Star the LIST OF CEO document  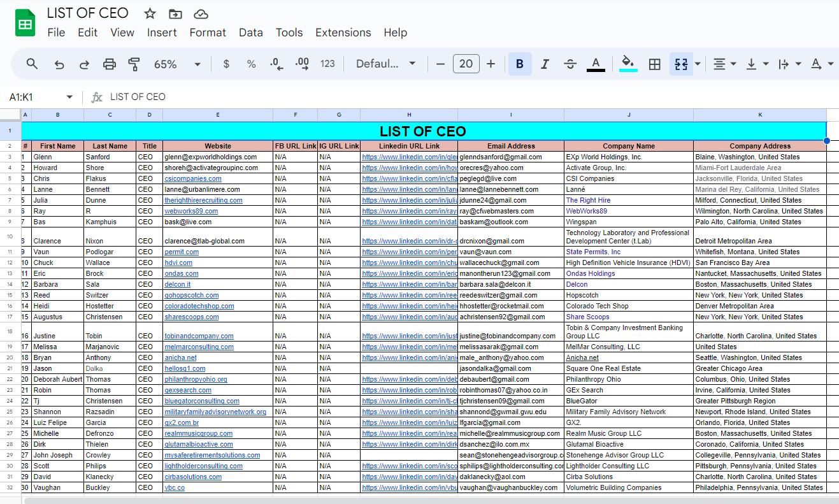150,13
